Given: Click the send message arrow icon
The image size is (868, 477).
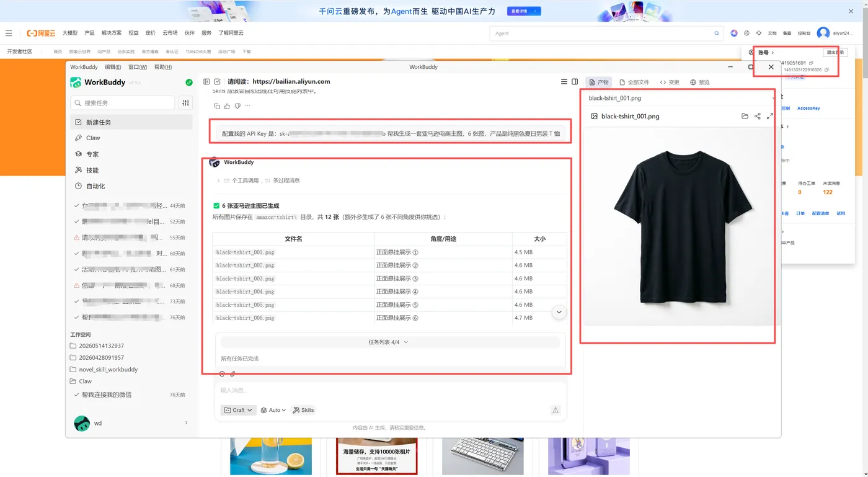Looking at the screenshot, I should 556,410.
